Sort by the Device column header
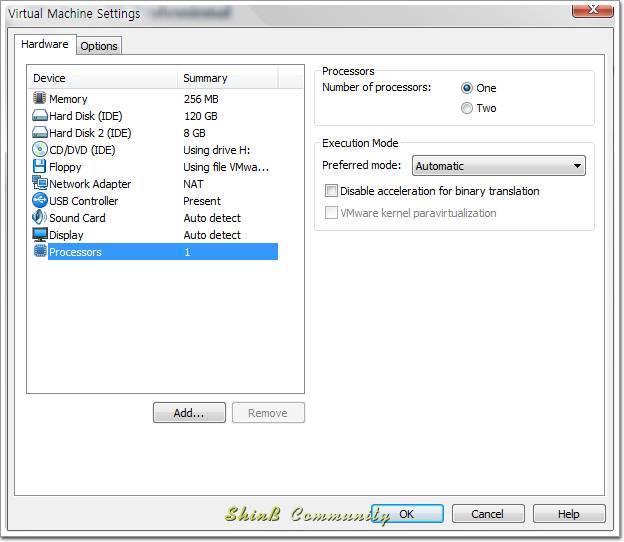 click(103, 78)
